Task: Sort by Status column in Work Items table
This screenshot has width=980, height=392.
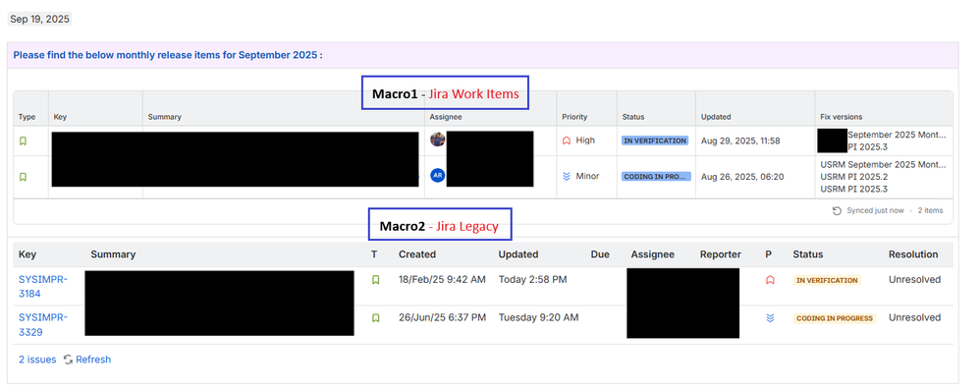Action: tap(633, 117)
